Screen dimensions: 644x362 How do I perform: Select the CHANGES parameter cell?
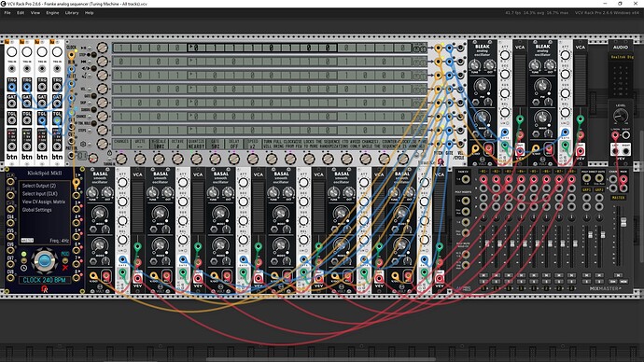[x=121, y=144]
